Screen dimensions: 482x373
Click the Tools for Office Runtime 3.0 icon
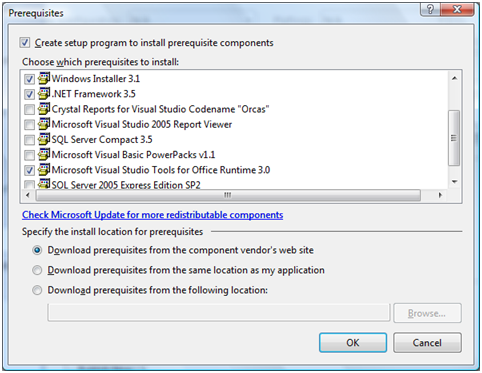click(x=44, y=170)
